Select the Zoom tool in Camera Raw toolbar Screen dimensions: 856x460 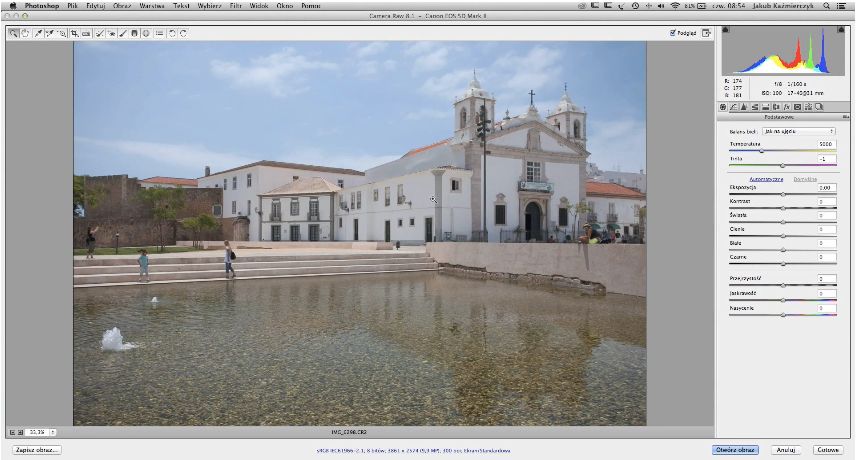coord(14,33)
